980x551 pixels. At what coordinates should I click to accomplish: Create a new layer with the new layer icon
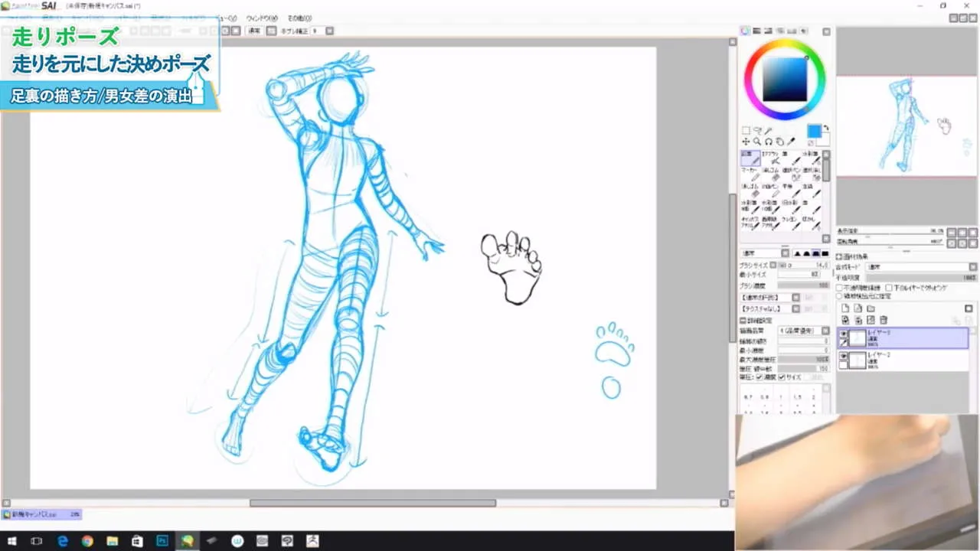[x=846, y=308]
